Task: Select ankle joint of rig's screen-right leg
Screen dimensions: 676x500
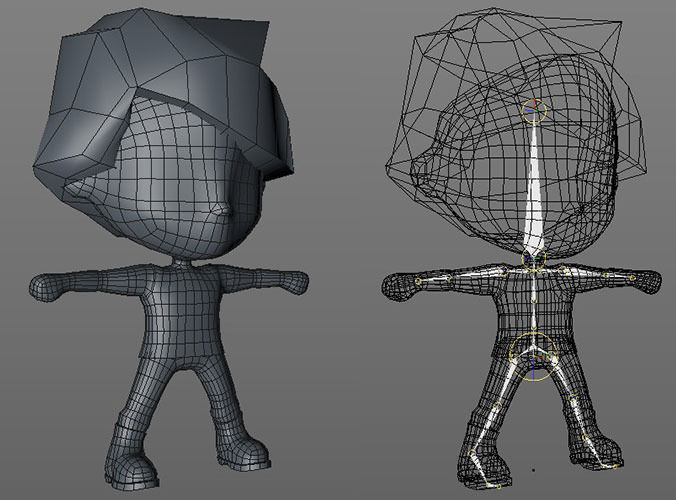Action: tap(585, 439)
